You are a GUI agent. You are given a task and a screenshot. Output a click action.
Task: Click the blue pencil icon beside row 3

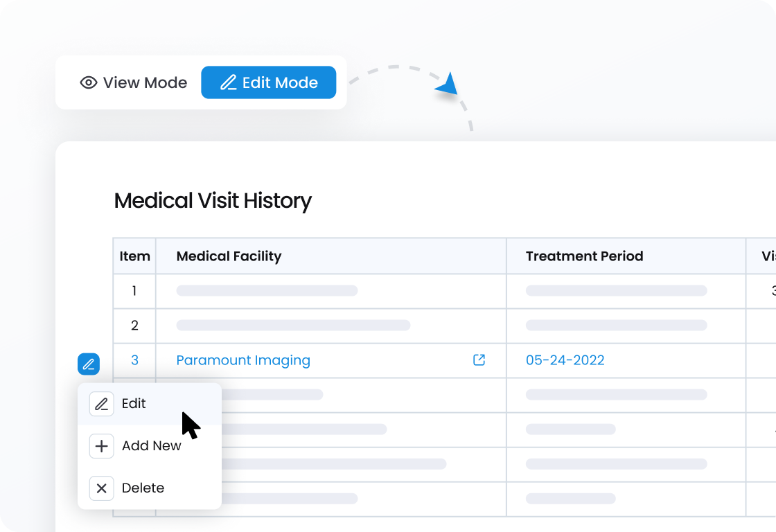[89, 364]
